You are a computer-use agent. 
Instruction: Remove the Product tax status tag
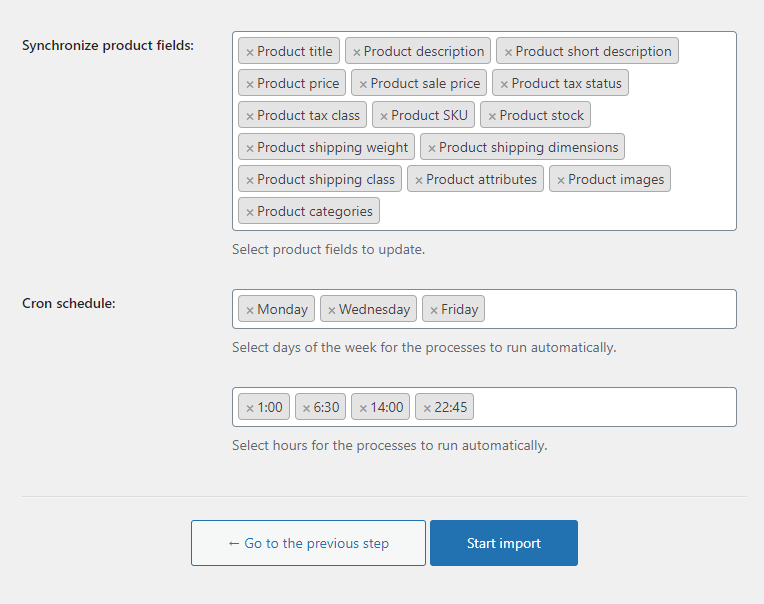504,84
